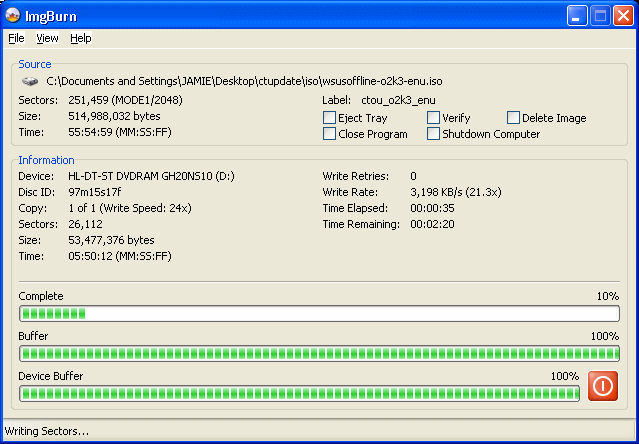Click the Write Rate 3,198 KB/s value
Viewport: 639px width, 444px height.
[456, 192]
